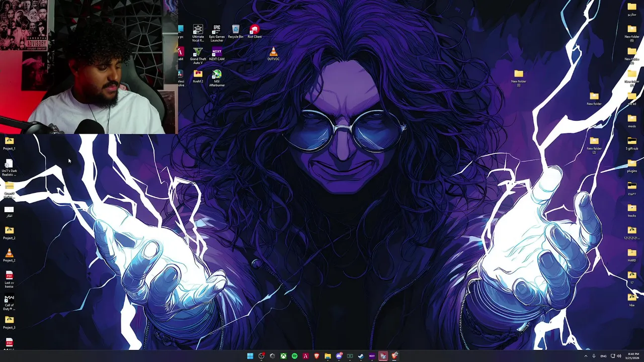Select the UniT's Dark Realistic file icon
Image resolution: width=644 pixels, height=362 pixels.
click(9, 168)
